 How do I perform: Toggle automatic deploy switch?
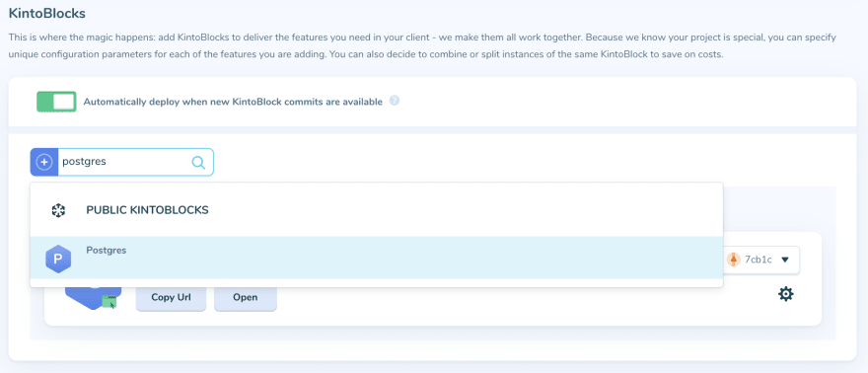(56, 102)
